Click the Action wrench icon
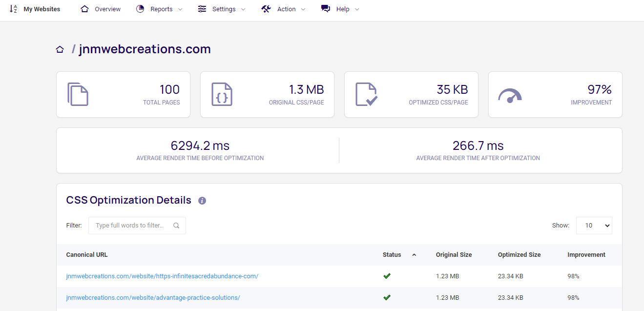 (266, 8)
